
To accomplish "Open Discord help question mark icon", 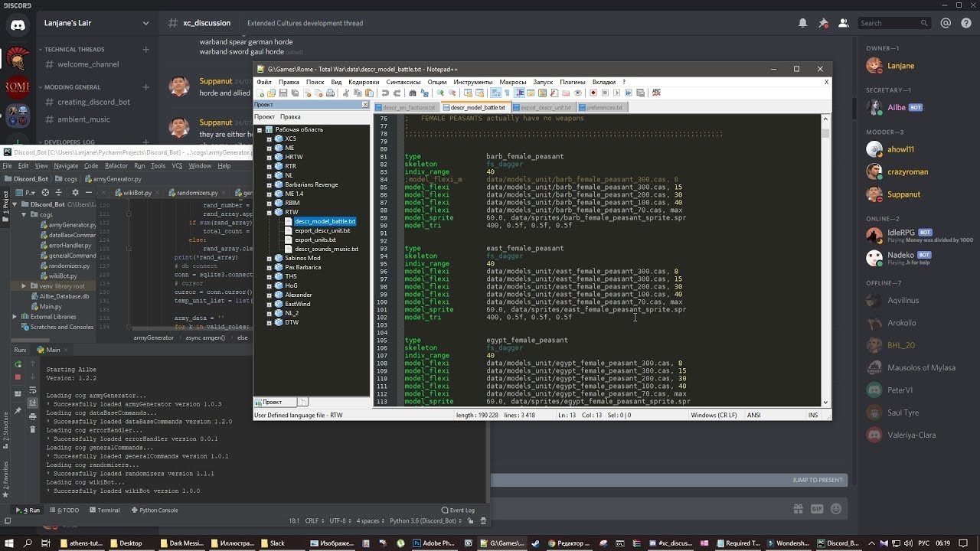I will coord(965,23).
